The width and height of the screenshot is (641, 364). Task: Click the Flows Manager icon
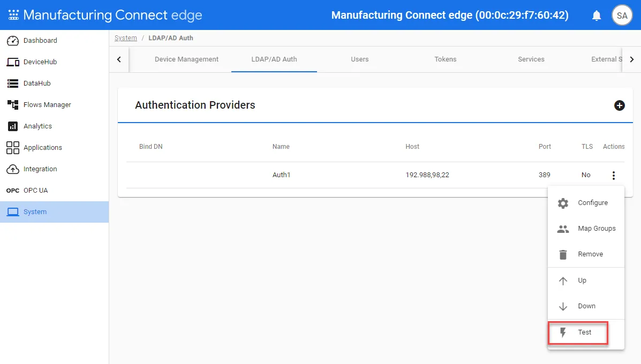click(x=13, y=104)
